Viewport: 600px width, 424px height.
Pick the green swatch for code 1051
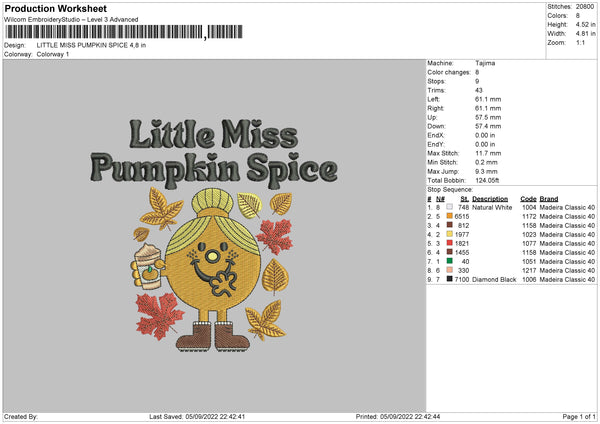tap(449, 261)
